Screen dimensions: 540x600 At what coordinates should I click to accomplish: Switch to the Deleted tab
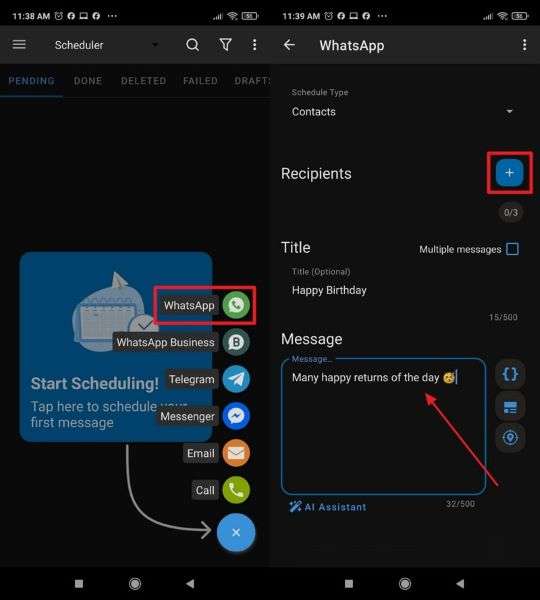pyautogui.click(x=144, y=81)
